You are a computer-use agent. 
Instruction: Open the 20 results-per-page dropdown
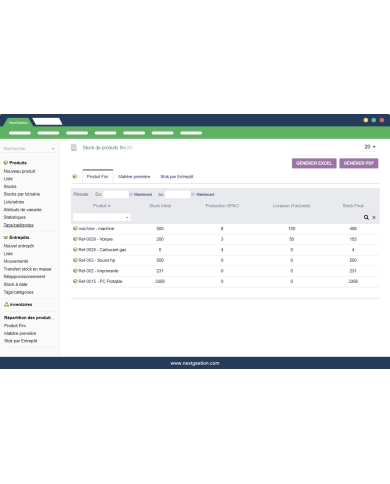pos(369,147)
